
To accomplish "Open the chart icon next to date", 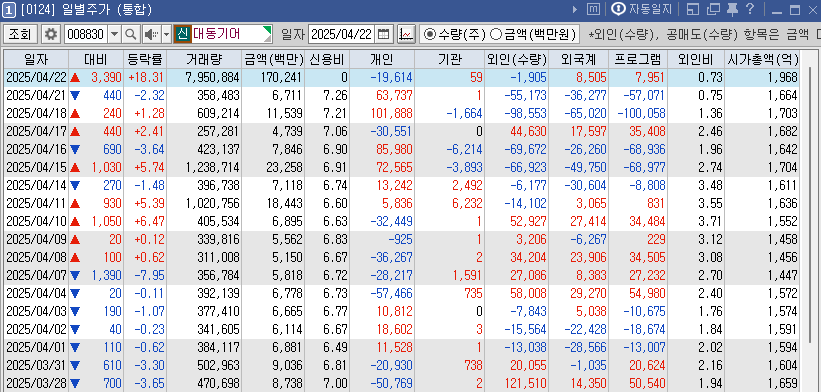I will 406,35.
